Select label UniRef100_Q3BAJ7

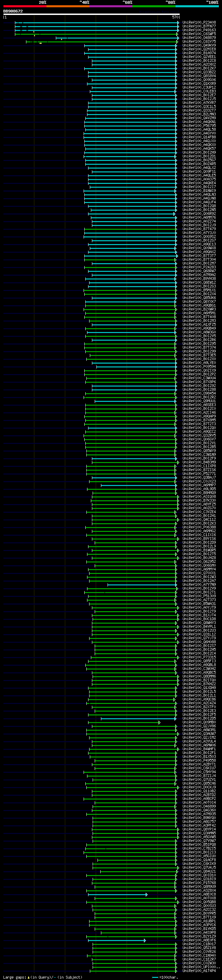tap(199, 477)
